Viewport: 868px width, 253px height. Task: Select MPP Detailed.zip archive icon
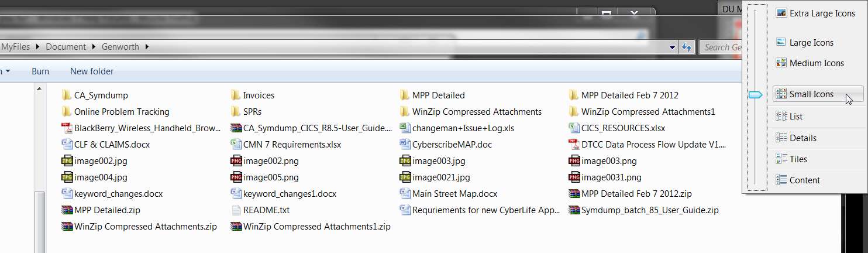(66, 210)
